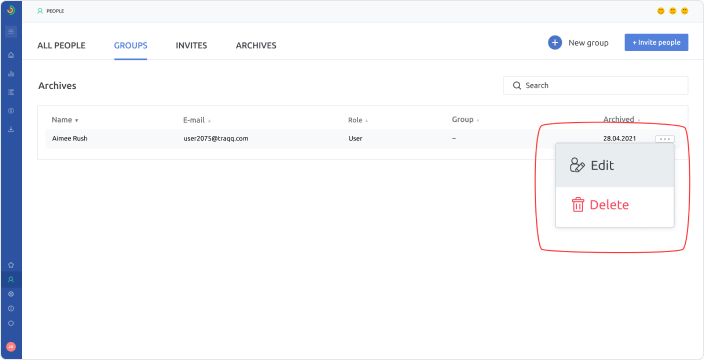Image resolution: width=704 pixels, height=360 pixels.
Task: Click the blue plus New group icon
Action: tap(555, 43)
